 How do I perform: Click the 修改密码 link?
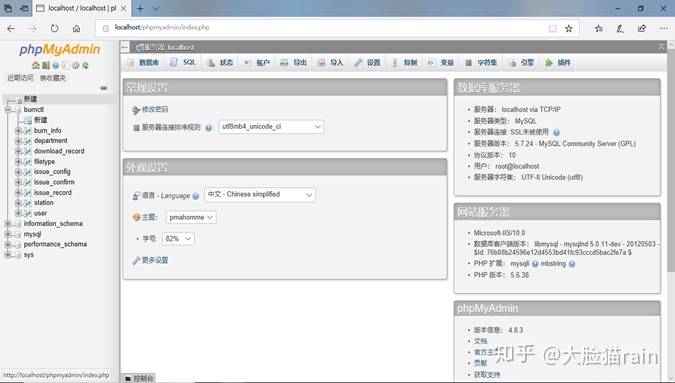tap(155, 110)
